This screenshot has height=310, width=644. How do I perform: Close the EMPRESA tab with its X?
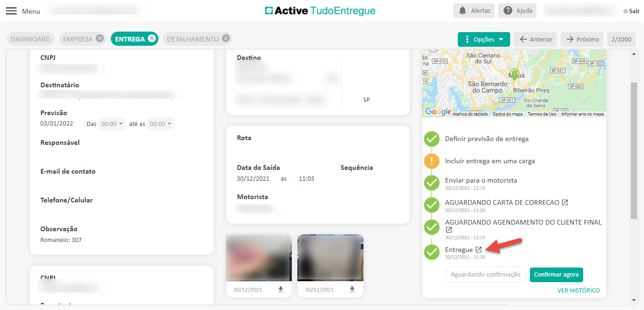pyautogui.click(x=99, y=39)
